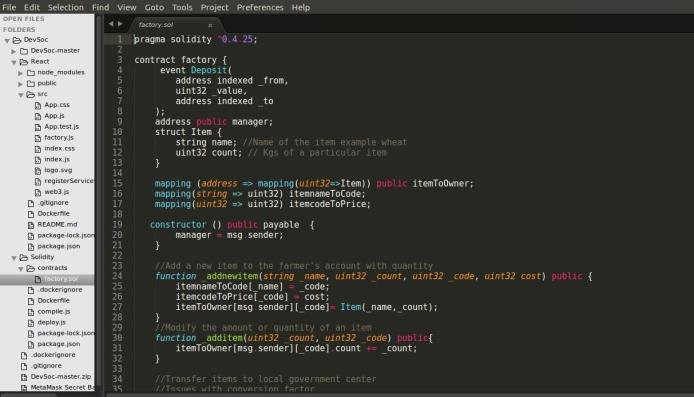Close the factory.sol tab
Screen dimensions: 694x397
pos(210,25)
